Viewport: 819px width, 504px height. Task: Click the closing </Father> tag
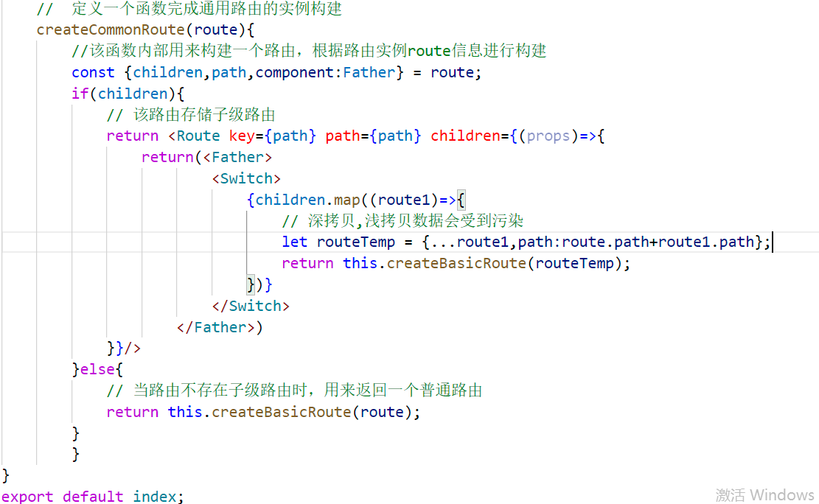(217, 326)
